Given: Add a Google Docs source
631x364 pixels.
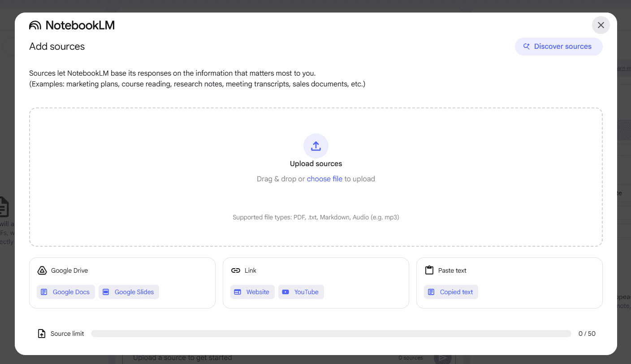Looking at the screenshot, I should (66, 292).
